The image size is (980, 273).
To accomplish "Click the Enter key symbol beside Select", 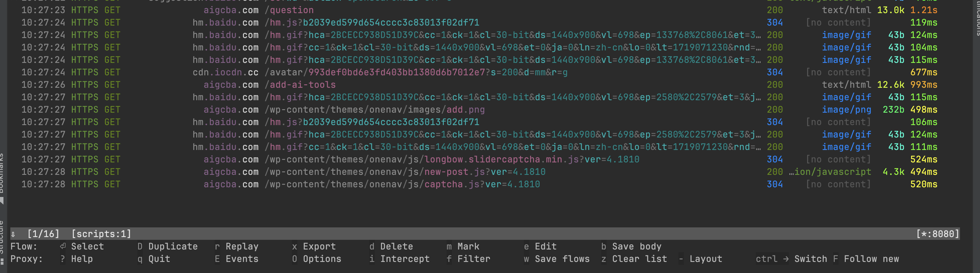I will pyautogui.click(x=63, y=246).
